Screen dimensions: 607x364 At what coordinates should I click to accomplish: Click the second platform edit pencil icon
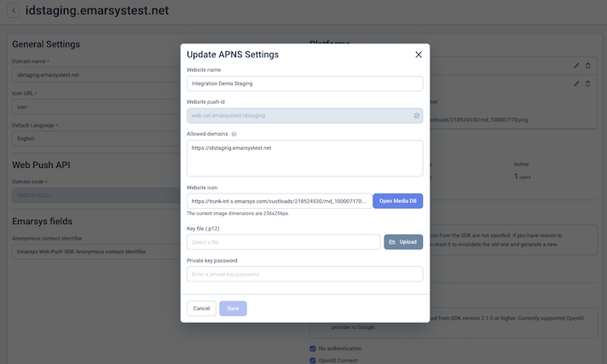[576, 84]
